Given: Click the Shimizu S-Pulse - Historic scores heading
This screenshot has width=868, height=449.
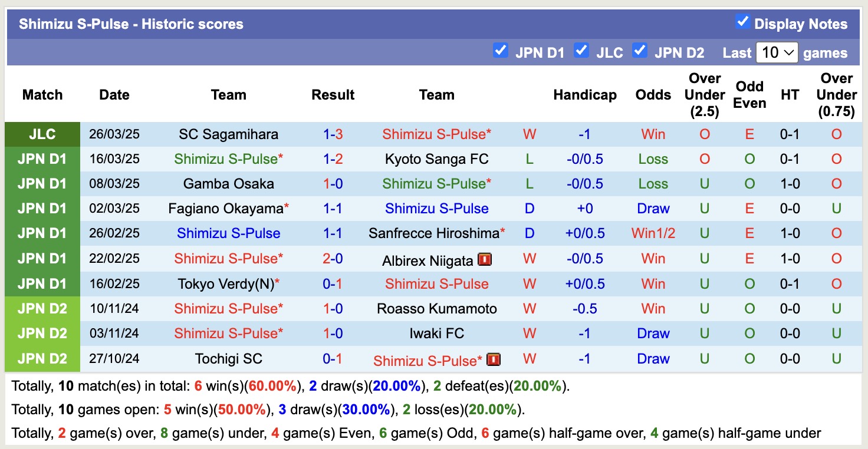Looking at the screenshot, I should (130, 24).
